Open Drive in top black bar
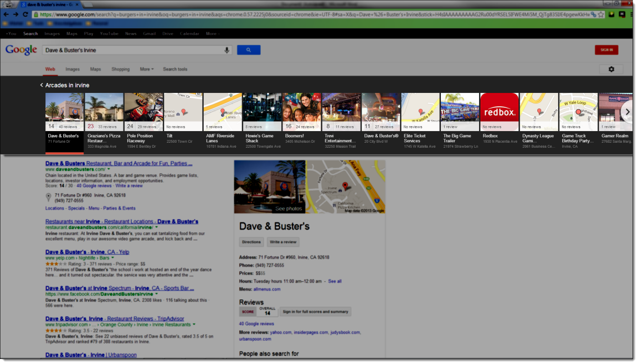The height and width of the screenshot is (364, 638). 168,34
